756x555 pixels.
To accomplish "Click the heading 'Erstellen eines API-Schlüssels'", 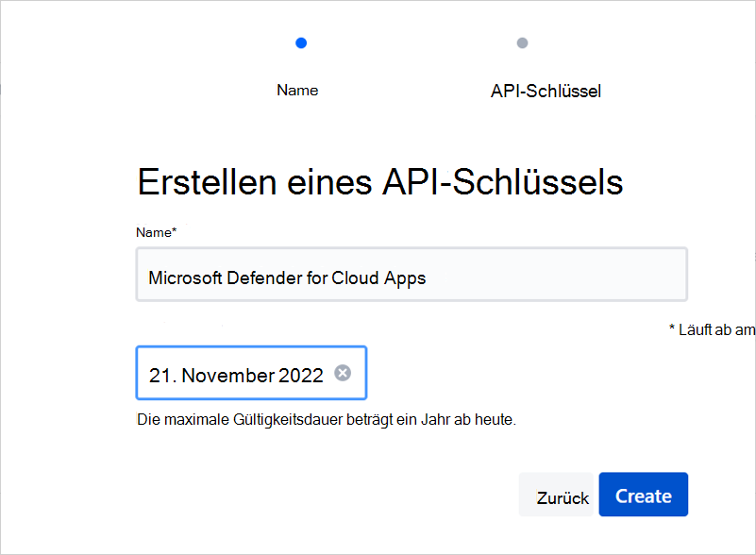I will [380, 181].
